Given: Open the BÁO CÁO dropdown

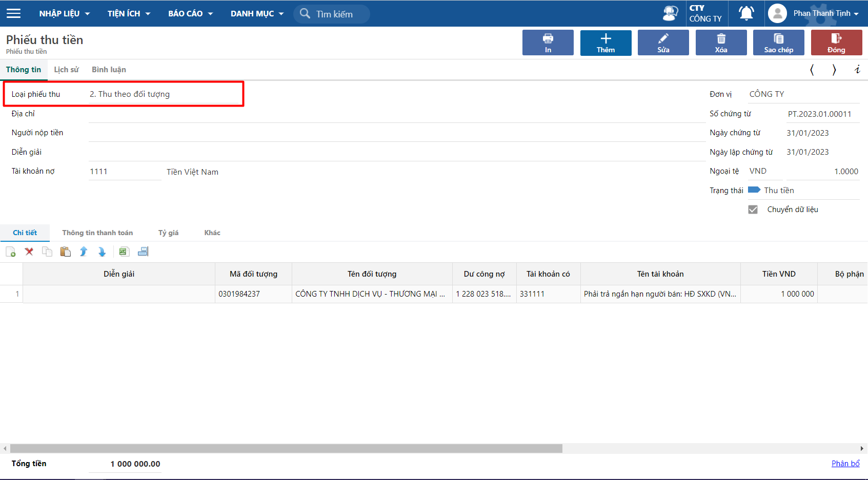Looking at the screenshot, I should click(x=190, y=13).
